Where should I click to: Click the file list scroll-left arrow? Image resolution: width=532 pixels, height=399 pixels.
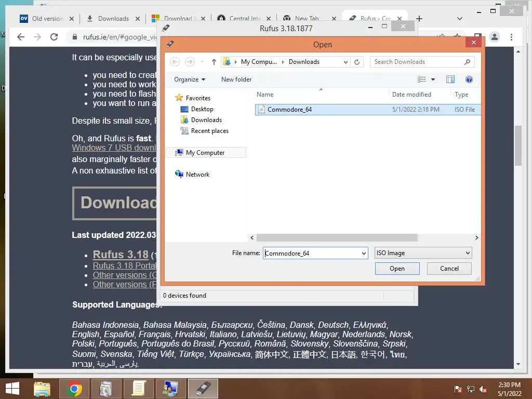pos(252,238)
